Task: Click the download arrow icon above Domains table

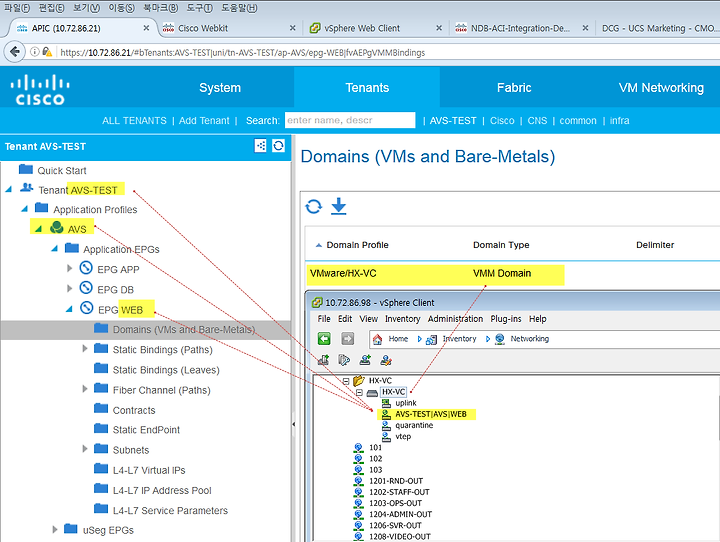Action: pyautogui.click(x=339, y=206)
